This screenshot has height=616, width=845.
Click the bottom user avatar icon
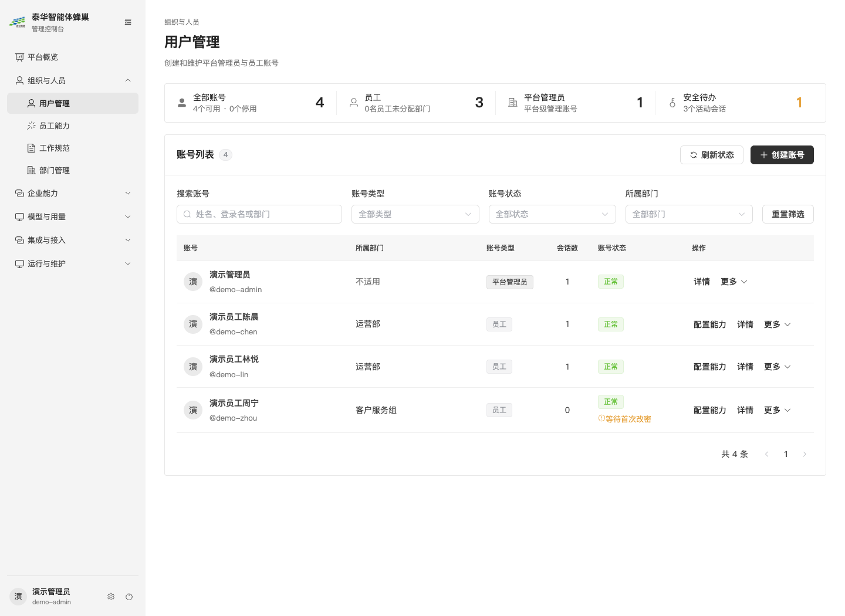18,597
